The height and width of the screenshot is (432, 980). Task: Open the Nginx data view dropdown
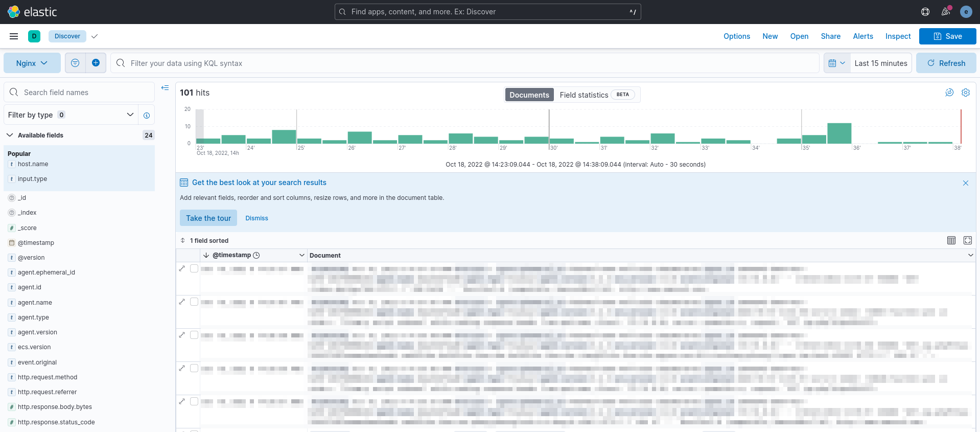[32, 63]
